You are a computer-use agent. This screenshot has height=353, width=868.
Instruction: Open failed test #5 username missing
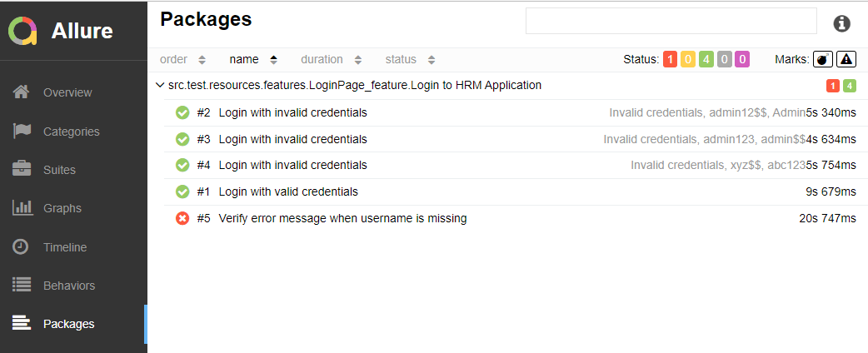342,219
